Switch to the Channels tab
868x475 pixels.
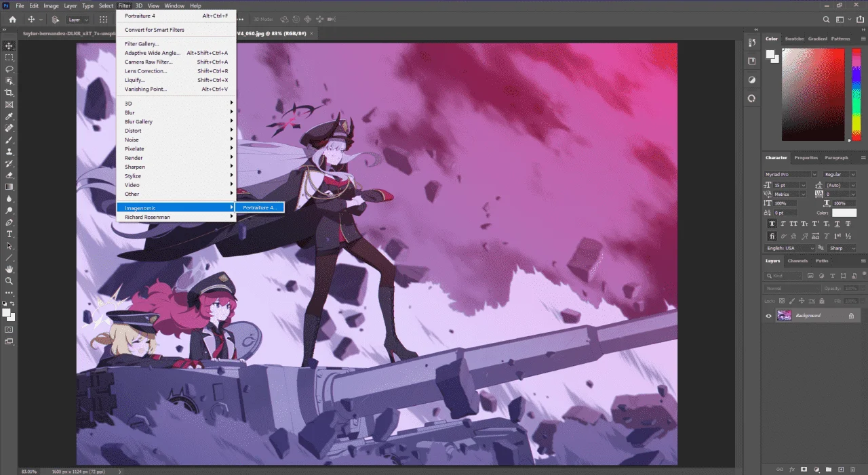pos(797,261)
